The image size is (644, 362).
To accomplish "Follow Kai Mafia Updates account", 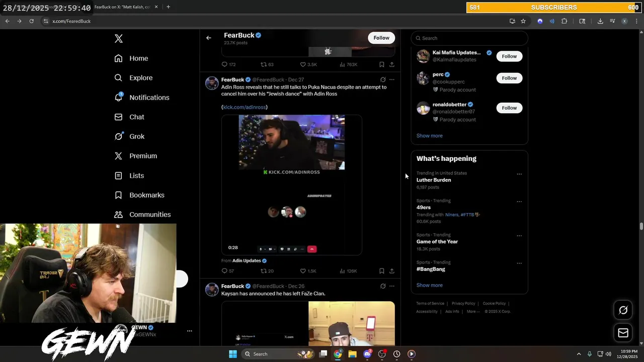I will 509,56.
